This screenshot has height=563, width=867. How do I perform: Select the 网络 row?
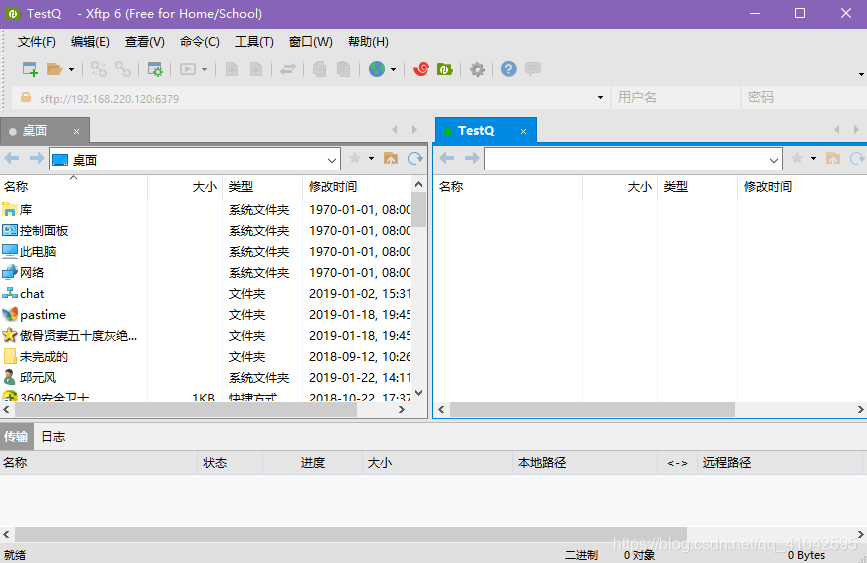206,273
